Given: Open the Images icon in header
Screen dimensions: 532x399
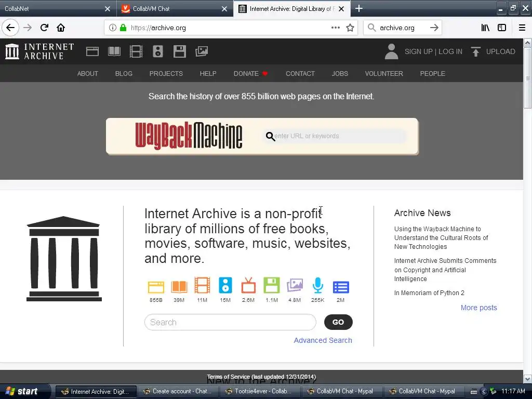Looking at the screenshot, I should pos(202,51).
